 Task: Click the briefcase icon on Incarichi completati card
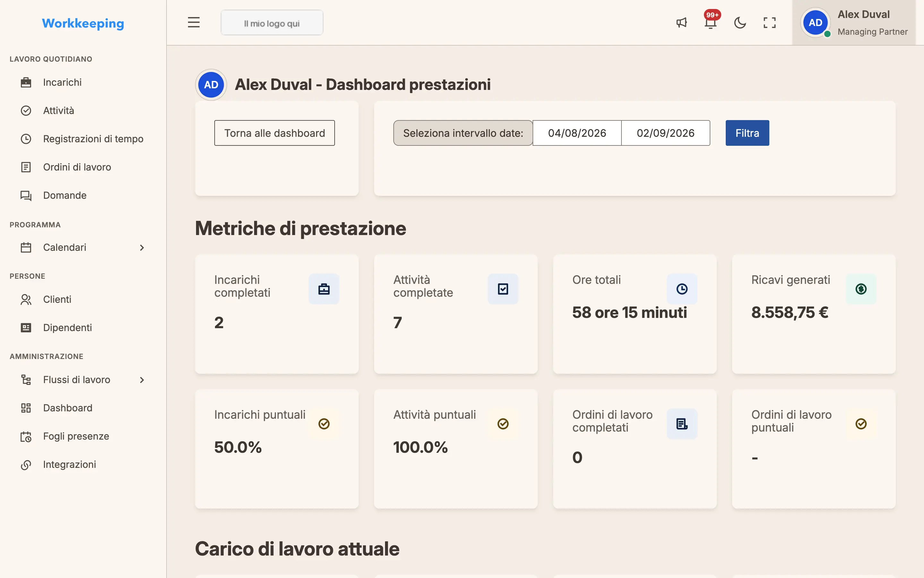click(x=324, y=289)
